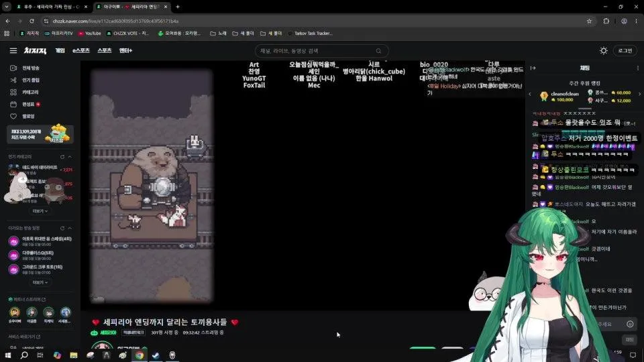
Task: Open the browser three-dot menu
Action: 637,21
